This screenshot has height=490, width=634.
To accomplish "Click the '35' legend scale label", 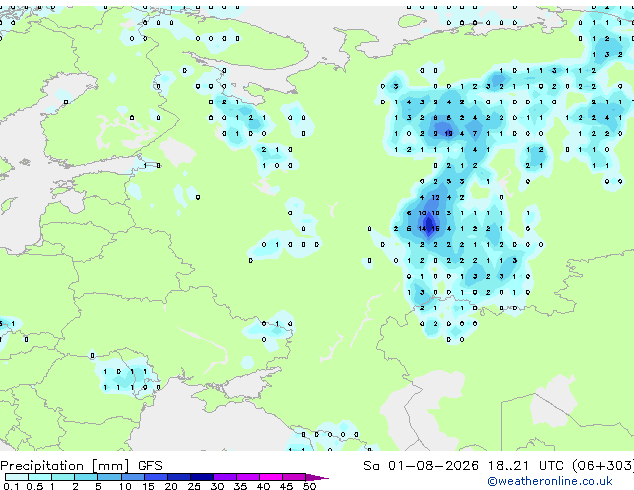I will pos(240,486).
